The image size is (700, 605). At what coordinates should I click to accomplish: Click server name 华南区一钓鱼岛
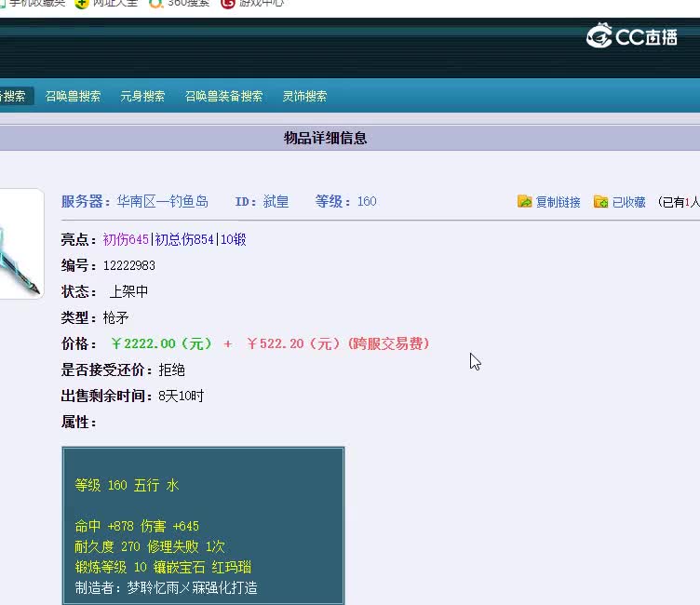tap(163, 201)
